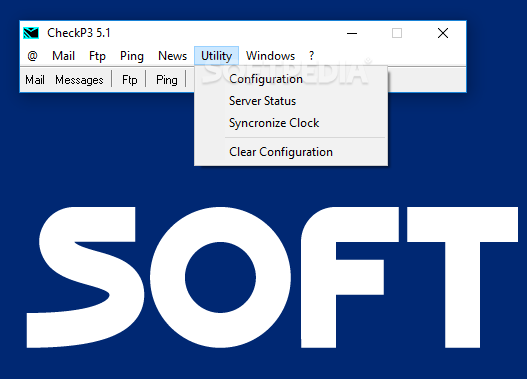
Task: Click the CheckP3 5.1 title text
Action: (79, 33)
